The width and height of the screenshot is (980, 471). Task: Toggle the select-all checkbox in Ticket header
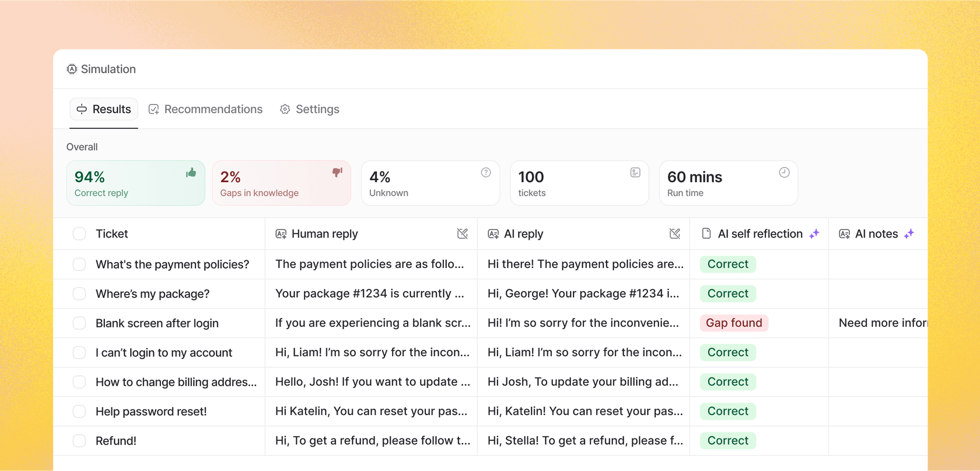(x=79, y=234)
